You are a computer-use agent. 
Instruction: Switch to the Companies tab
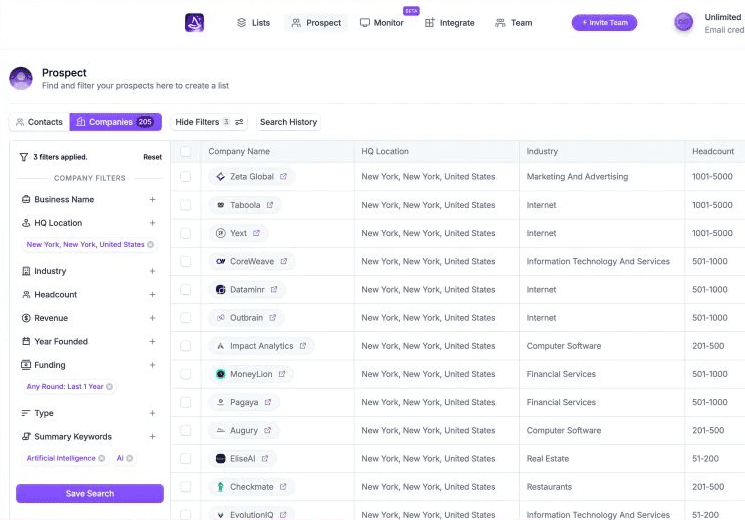click(x=115, y=122)
